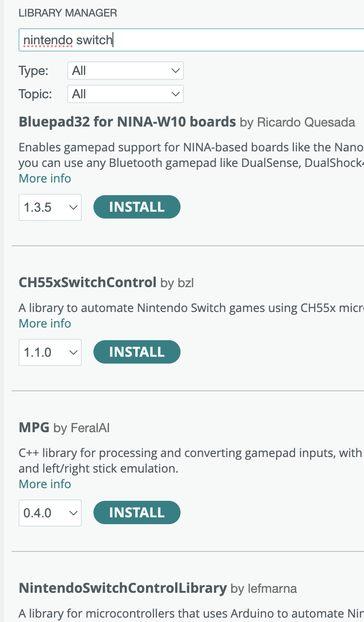Select the Bluepad32 for NINA-W10 boards title

click(x=127, y=122)
